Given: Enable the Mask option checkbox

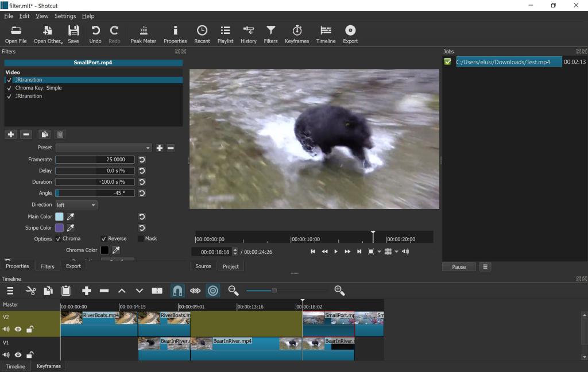Looking at the screenshot, I should (x=141, y=239).
